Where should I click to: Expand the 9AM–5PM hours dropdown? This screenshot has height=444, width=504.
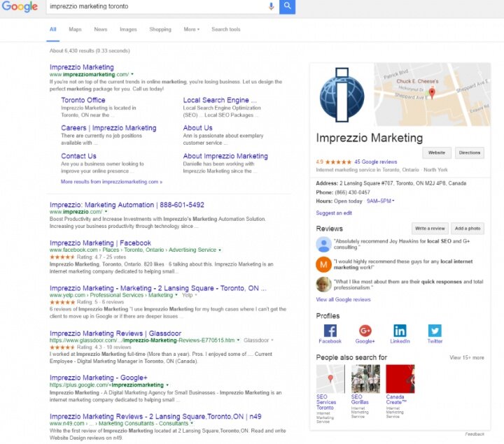(x=381, y=201)
